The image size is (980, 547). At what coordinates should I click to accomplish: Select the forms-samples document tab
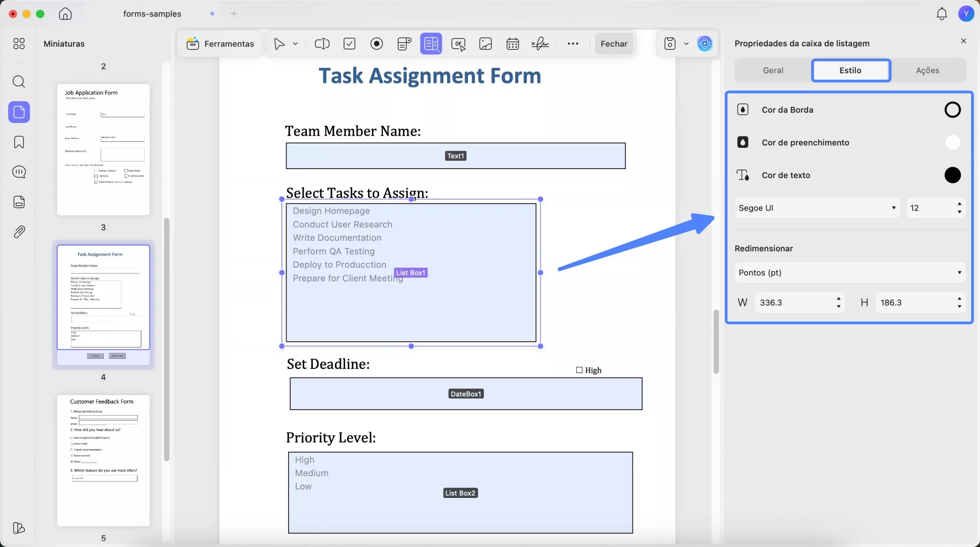pyautogui.click(x=152, y=14)
